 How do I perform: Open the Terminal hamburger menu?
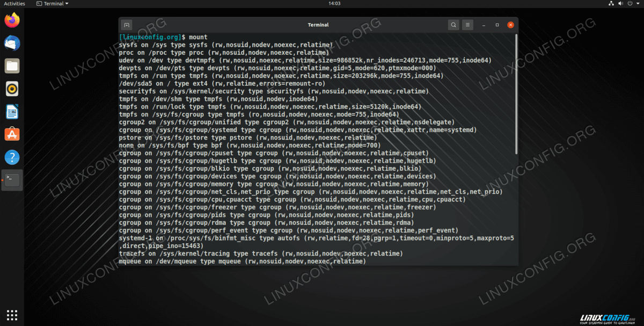[468, 25]
